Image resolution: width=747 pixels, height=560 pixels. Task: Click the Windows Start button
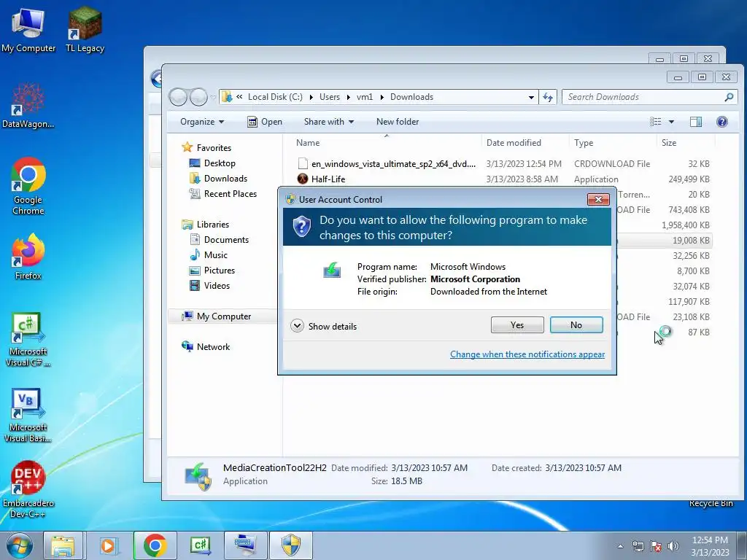pyautogui.click(x=20, y=545)
